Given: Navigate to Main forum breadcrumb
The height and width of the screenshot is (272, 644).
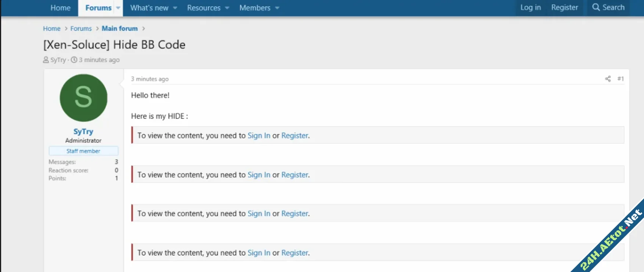Looking at the screenshot, I should 119,28.
